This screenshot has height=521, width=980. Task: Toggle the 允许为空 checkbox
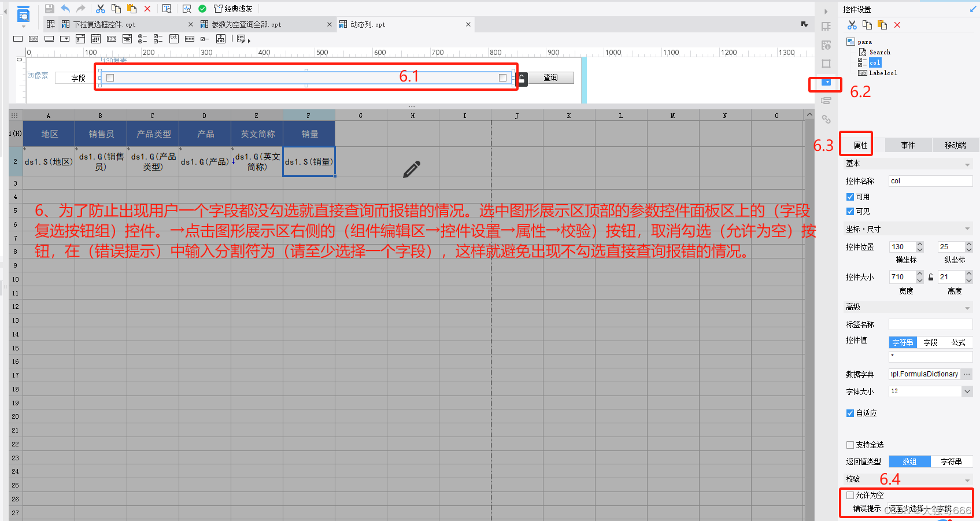coord(850,495)
